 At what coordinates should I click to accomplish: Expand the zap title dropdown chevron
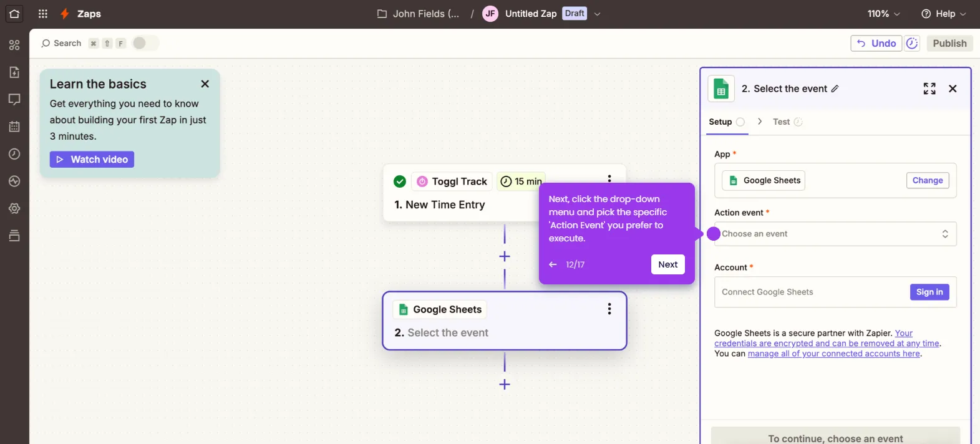pos(597,14)
